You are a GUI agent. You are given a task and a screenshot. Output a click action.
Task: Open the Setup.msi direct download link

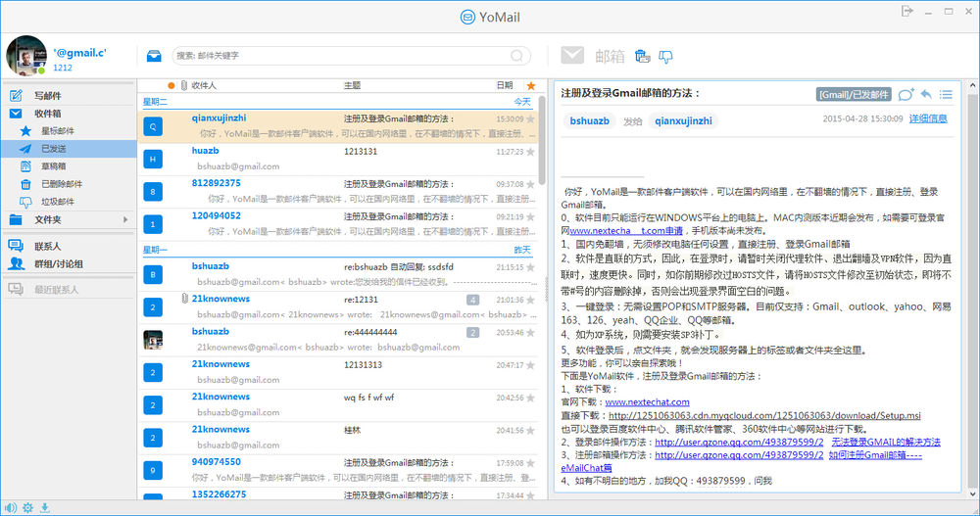coord(764,415)
